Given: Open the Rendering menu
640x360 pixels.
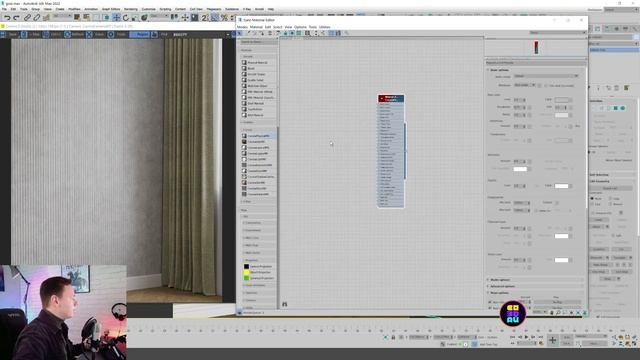Looking at the screenshot, I should tap(131, 9).
